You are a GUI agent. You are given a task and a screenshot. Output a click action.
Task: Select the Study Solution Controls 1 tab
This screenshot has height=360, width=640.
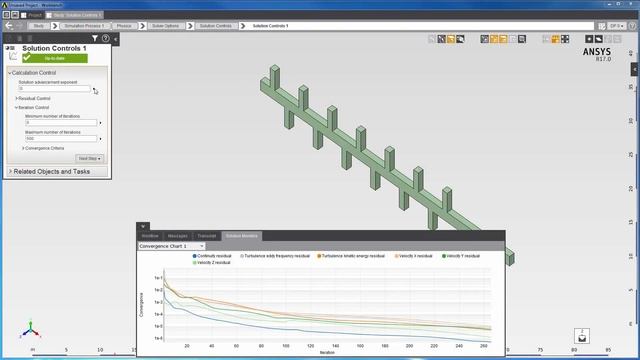pos(74,15)
